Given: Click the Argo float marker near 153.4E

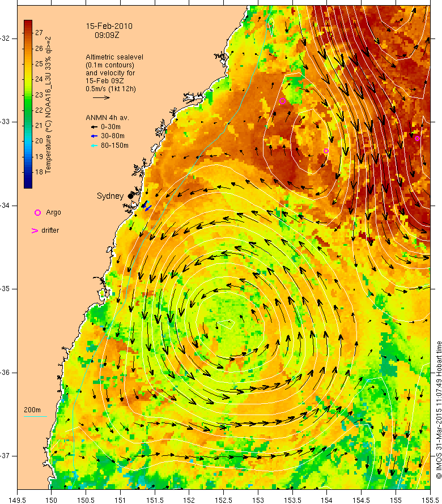Looking at the screenshot, I should click(x=282, y=101).
